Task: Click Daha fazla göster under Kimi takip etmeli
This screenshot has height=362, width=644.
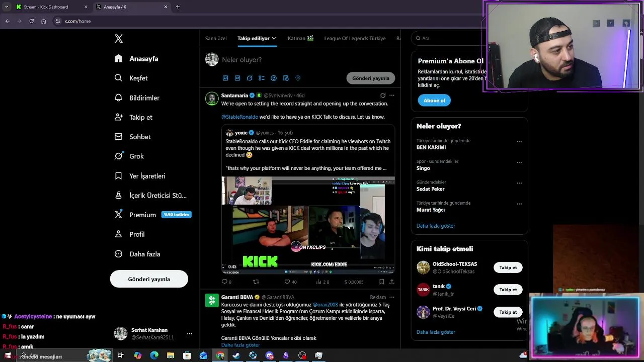Action: tap(436, 332)
